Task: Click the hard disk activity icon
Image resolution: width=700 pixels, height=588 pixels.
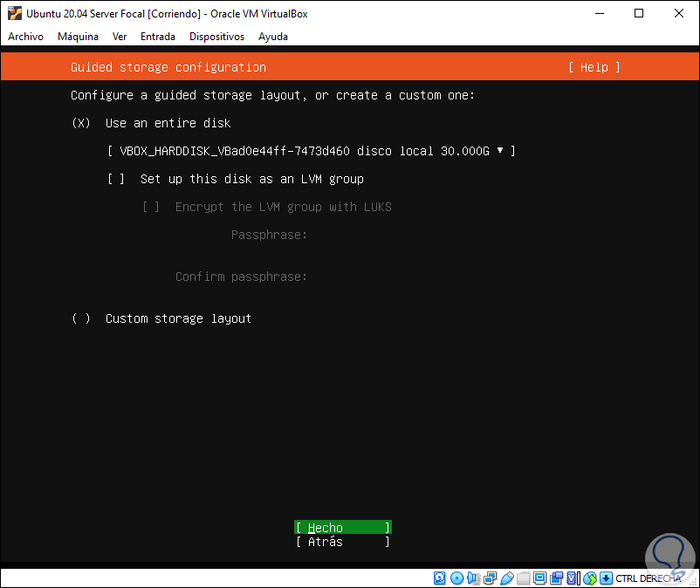Action: 439,578
